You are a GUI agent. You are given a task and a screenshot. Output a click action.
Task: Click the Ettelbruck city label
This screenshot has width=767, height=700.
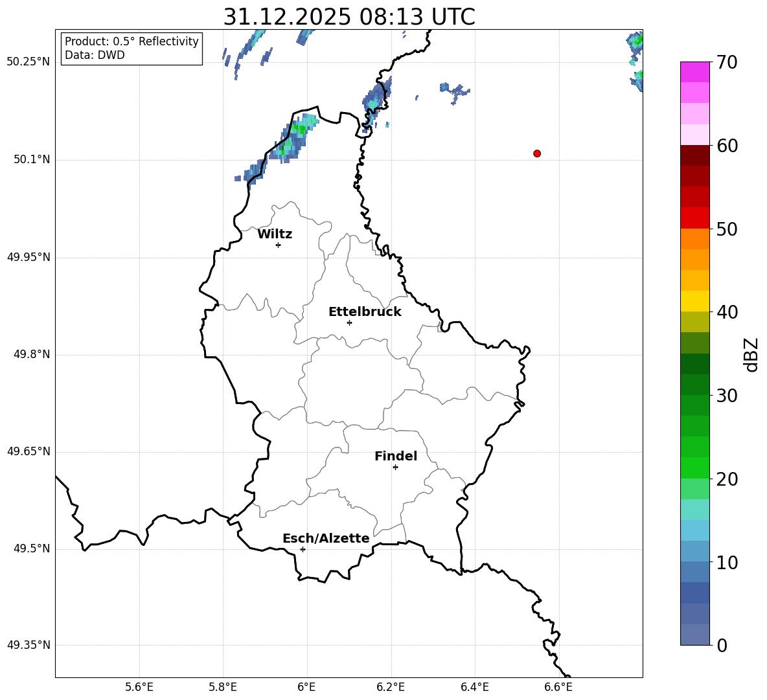(x=365, y=312)
